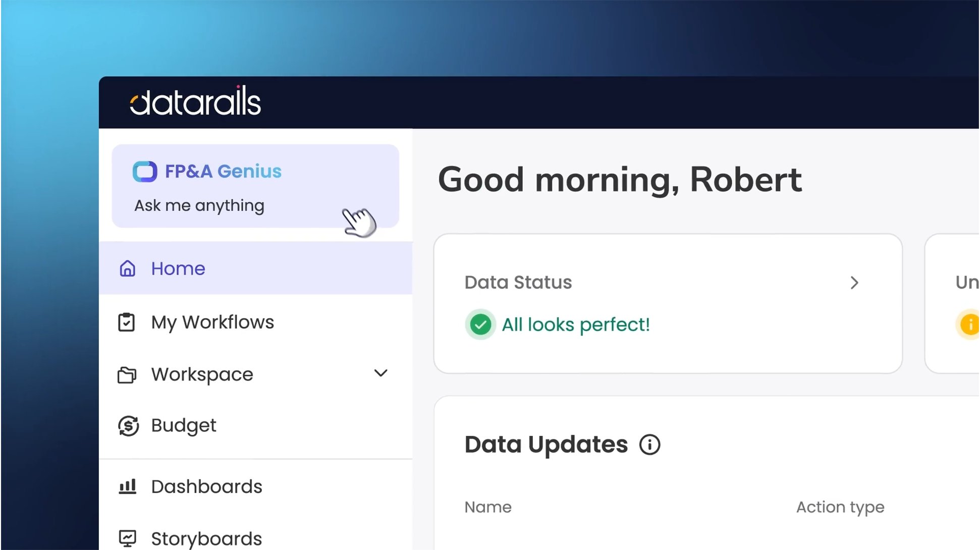Click the Dashboards bar chart icon
The height and width of the screenshot is (550, 980).
coord(127,486)
